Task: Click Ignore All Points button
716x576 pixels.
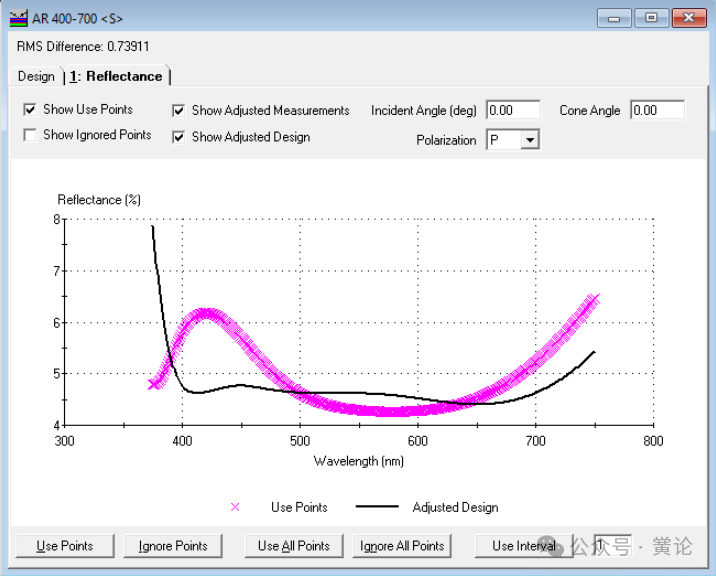Action: click(x=402, y=546)
